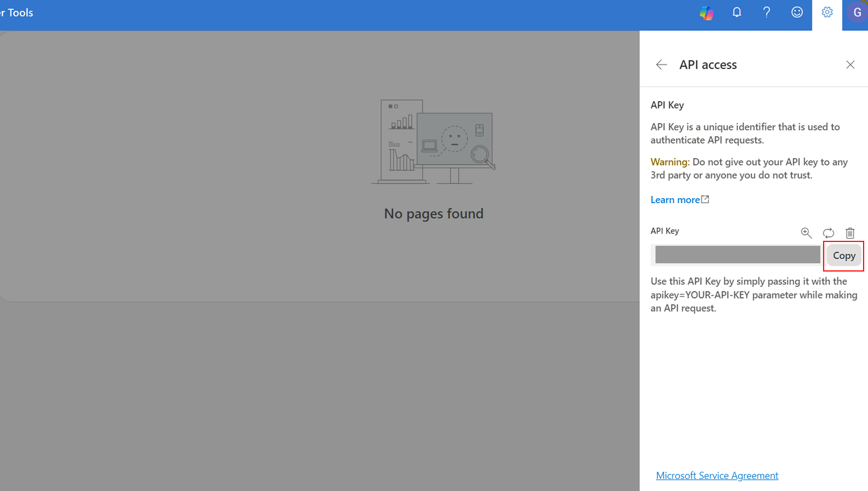Open the help question mark icon
Viewport: 868px width, 491px height.
point(766,13)
